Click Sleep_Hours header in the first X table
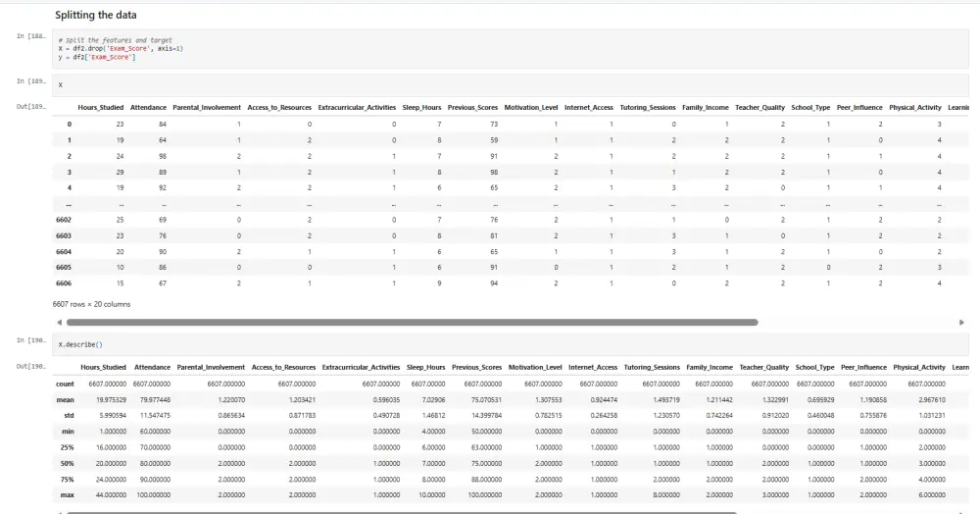This screenshot has height=514, width=980. coord(421,108)
